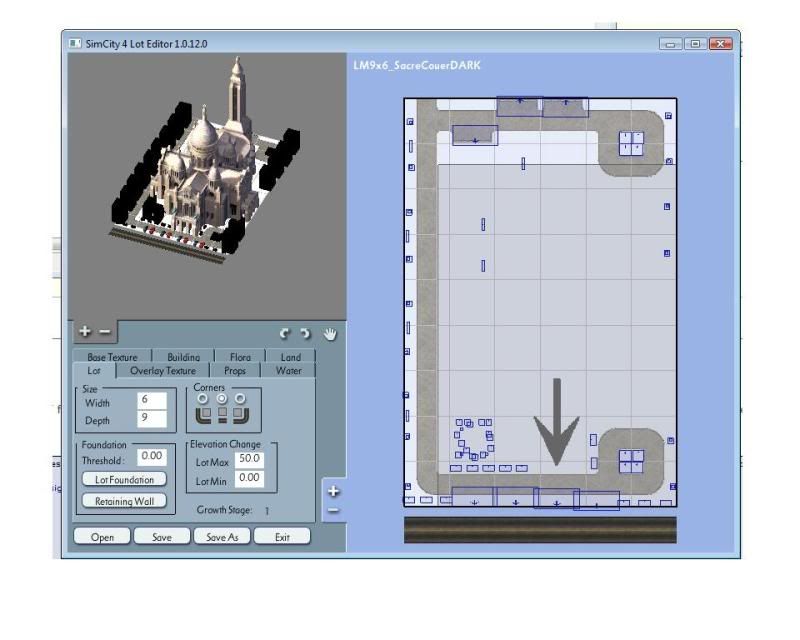800x640 pixels.
Task: Click the Retaining Wall button
Action: pyautogui.click(x=124, y=501)
